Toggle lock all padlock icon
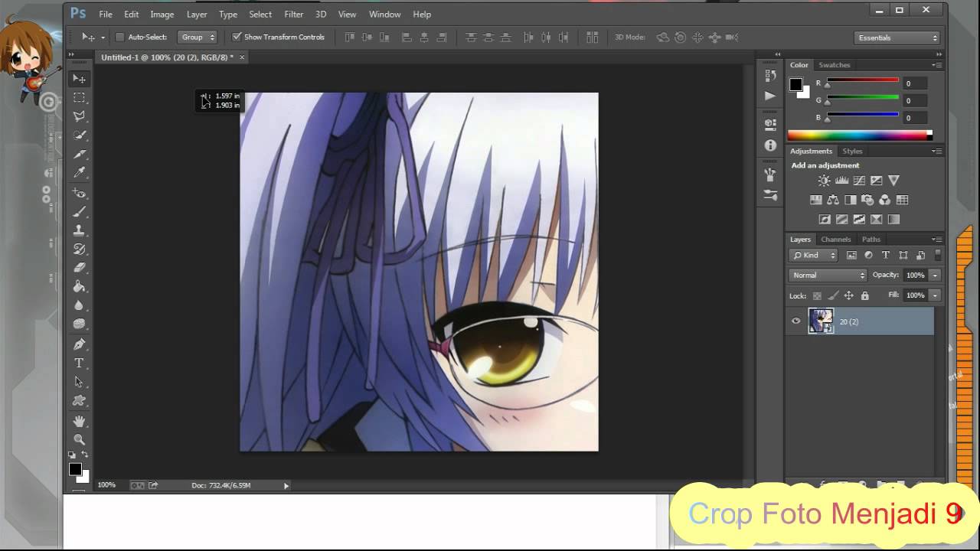Screen dimensions: 980x551 (x=864, y=295)
